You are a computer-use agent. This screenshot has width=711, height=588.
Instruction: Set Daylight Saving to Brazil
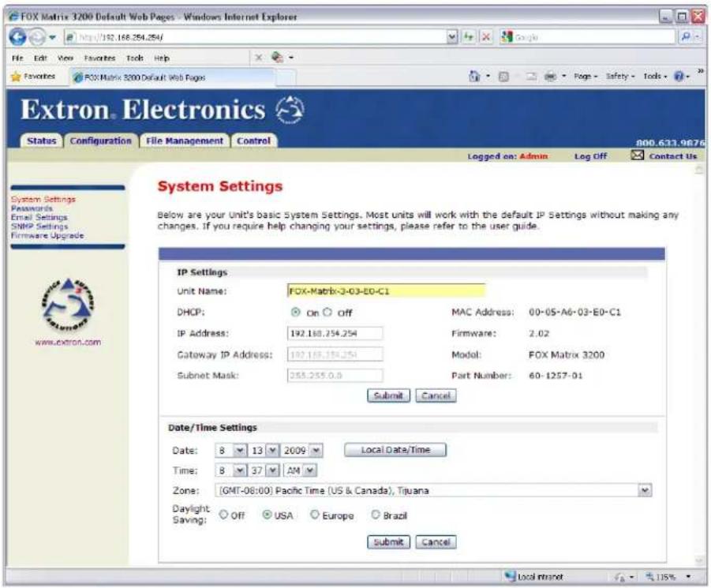376,515
